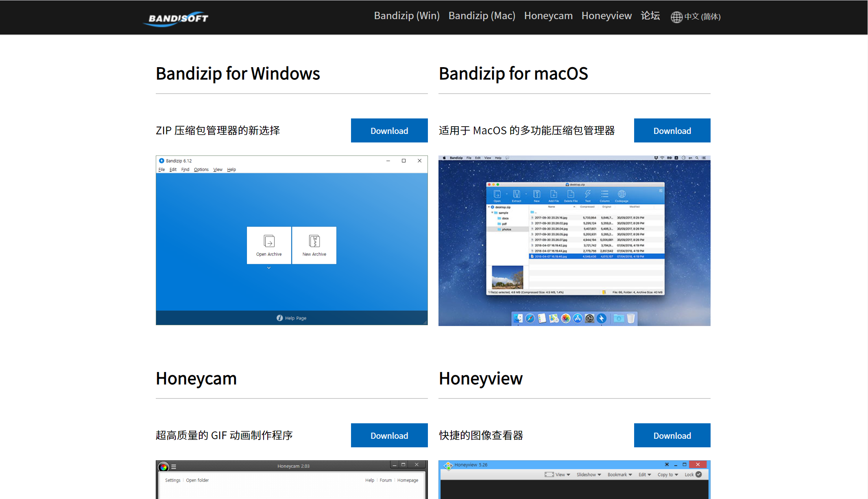Image resolution: width=868 pixels, height=499 pixels.
Task: Expand the Edit dropdown in Honeyview toolbar
Action: pyautogui.click(x=645, y=475)
